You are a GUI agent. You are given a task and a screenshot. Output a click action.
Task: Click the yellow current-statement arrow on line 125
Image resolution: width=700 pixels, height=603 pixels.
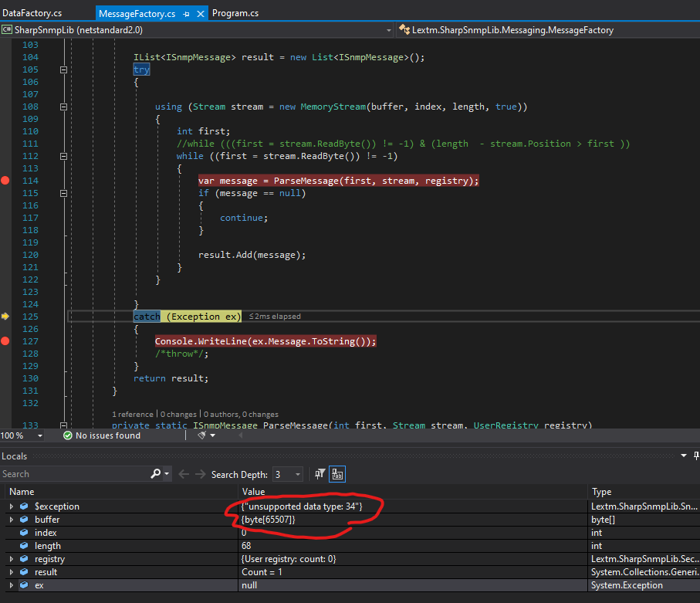click(x=6, y=317)
